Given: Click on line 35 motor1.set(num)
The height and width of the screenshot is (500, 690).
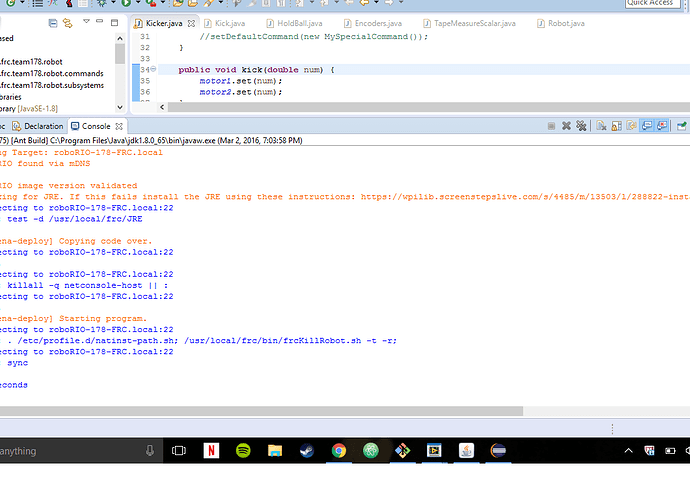Looking at the screenshot, I should coord(240,81).
